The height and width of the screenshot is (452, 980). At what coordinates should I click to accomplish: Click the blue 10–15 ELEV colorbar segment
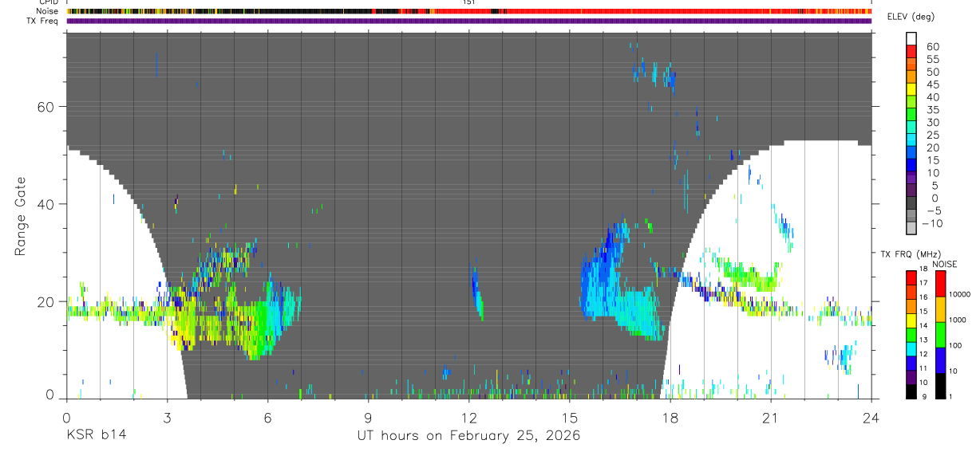tap(911, 167)
